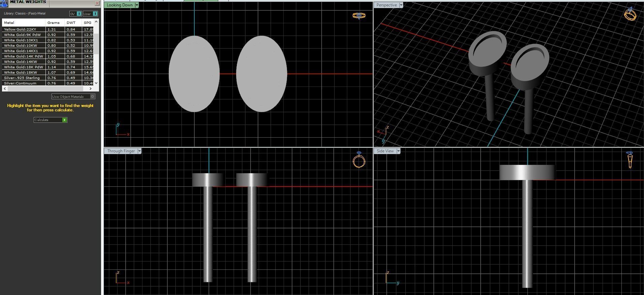
Task: Click the Through Finger viewport label
Action: pos(121,151)
